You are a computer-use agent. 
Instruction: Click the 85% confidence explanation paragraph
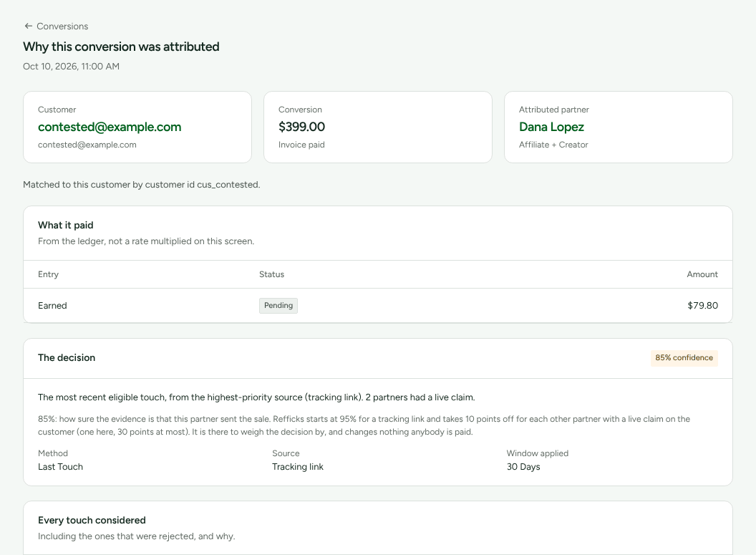(364, 425)
